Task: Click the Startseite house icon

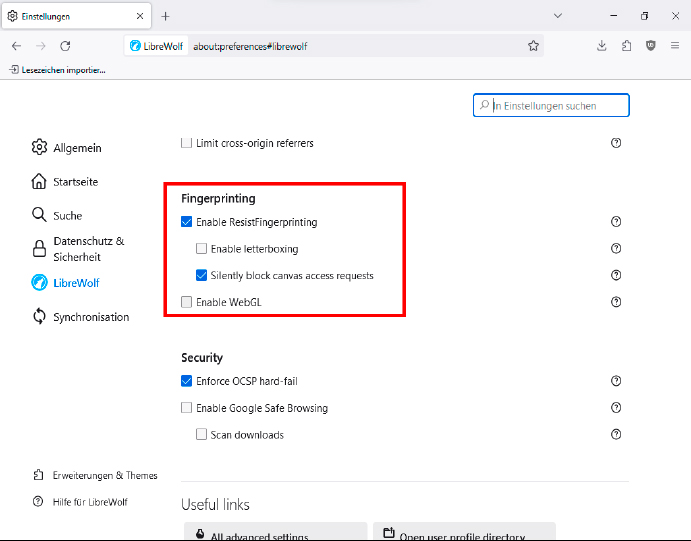Action: tap(39, 181)
